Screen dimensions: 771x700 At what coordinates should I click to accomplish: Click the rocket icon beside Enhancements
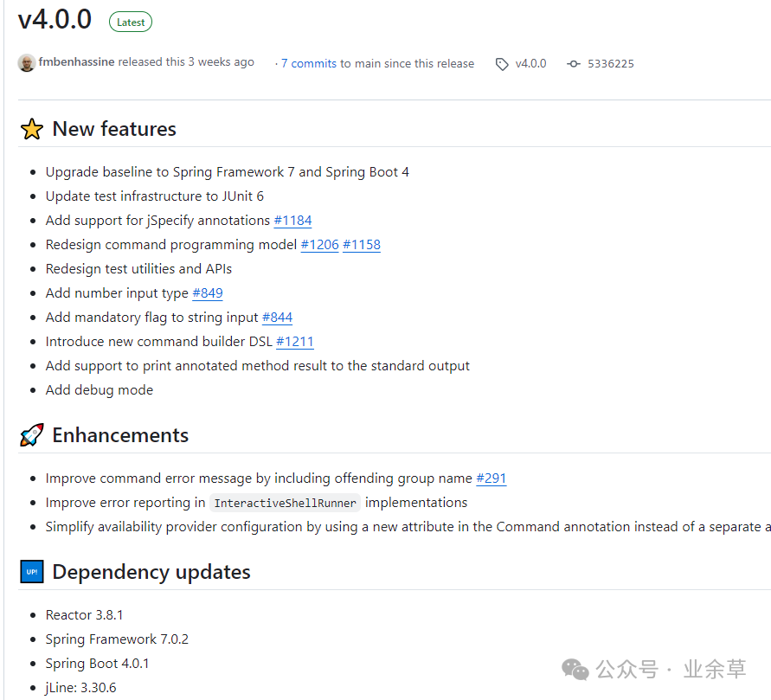[x=31, y=434]
